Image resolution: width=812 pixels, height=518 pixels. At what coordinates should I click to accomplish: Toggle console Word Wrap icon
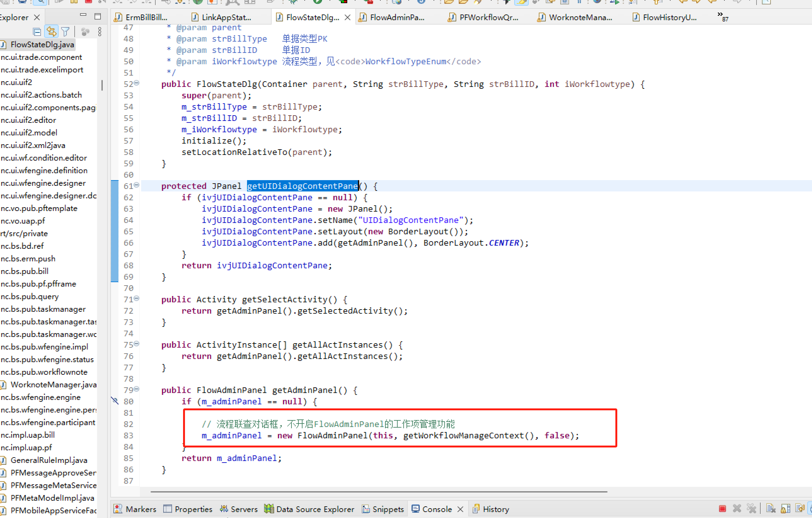799,509
